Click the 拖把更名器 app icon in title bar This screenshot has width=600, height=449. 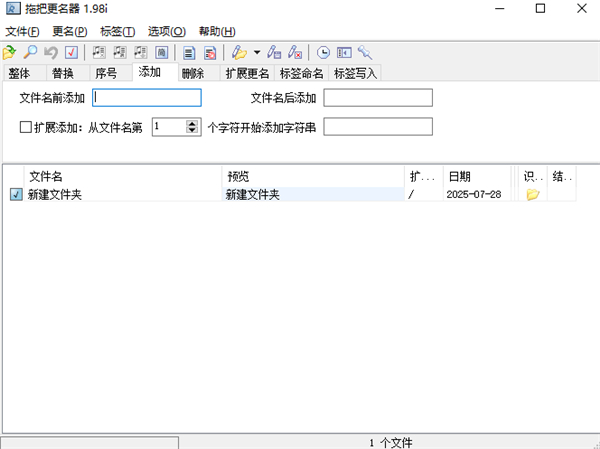coord(13,8)
